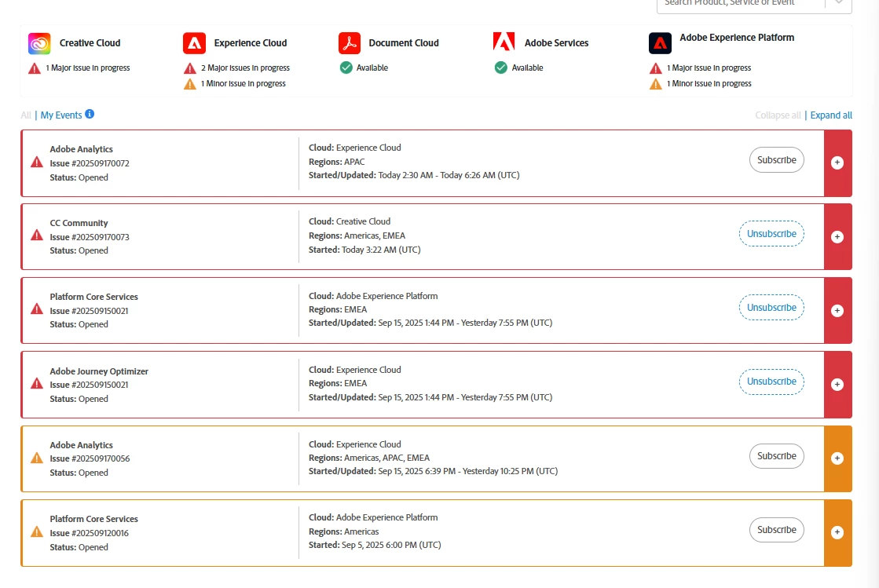The image size is (879, 588).
Task: Click the Experience Cloud logo icon
Action: click(x=194, y=43)
